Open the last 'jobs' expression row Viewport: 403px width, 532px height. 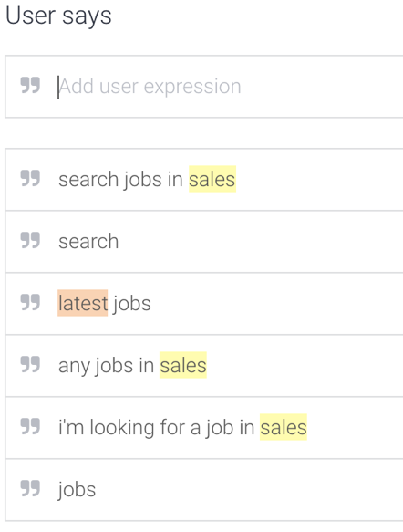click(x=204, y=490)
